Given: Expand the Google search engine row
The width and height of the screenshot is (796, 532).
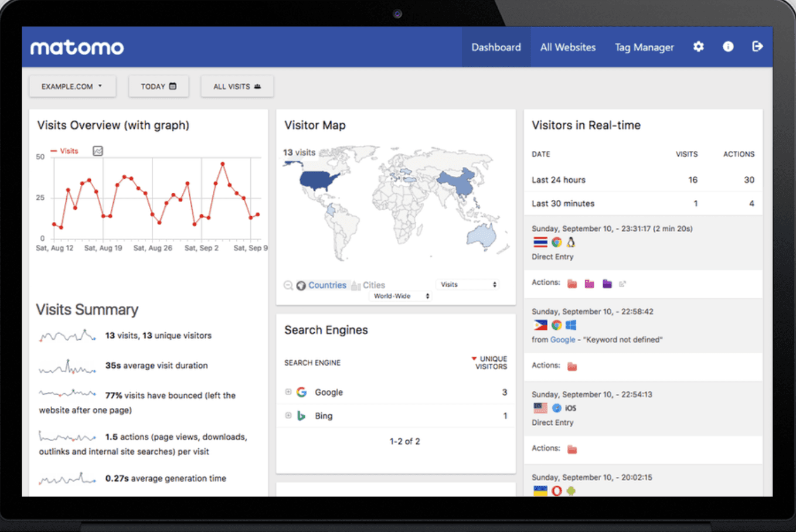Looking at the screenshot, I should click(x=288, y=392).
